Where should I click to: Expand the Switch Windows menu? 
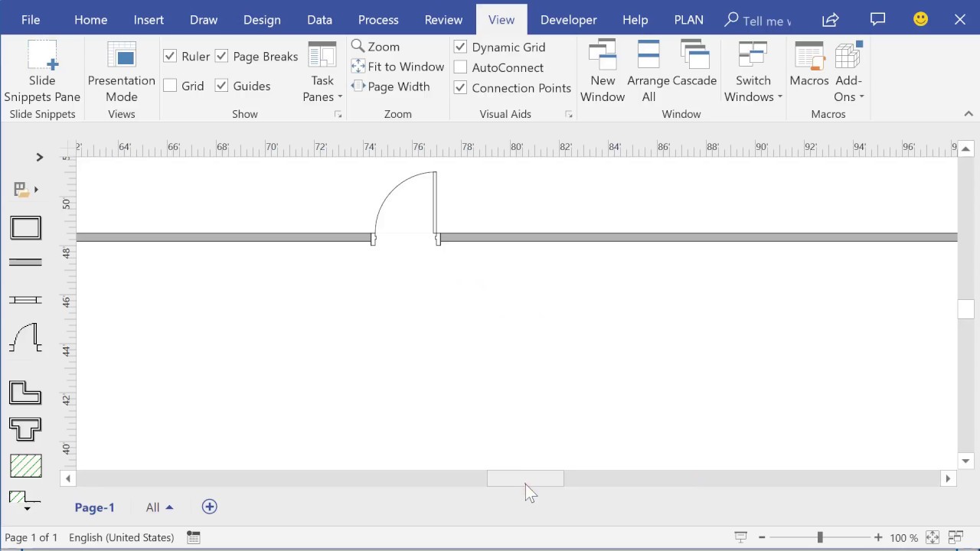click(753, 73)
